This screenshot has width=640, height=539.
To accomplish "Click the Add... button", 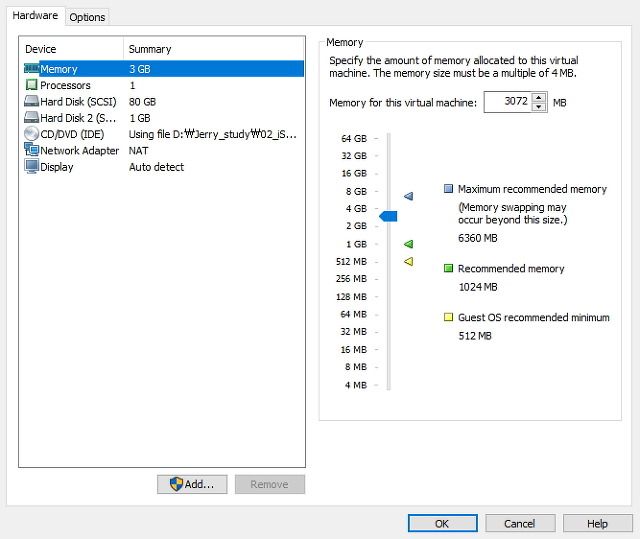I will 192,484.
